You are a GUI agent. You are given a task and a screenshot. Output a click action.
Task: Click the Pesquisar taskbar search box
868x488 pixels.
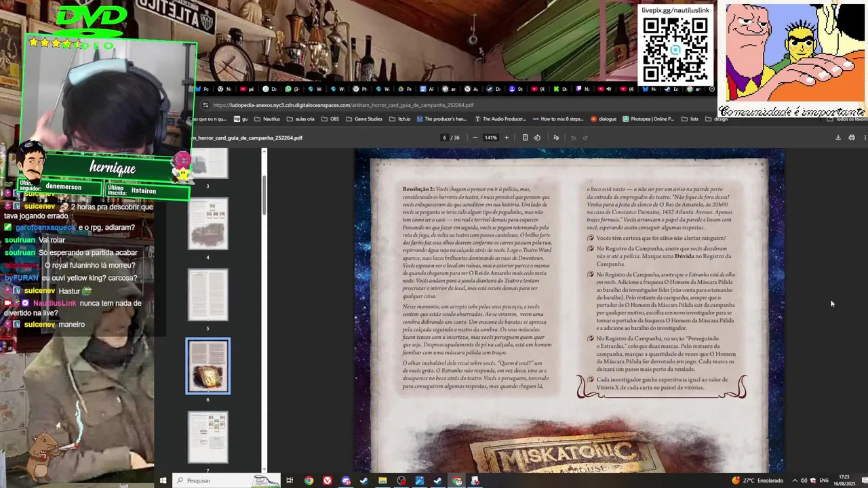click(x=227, y=481)
